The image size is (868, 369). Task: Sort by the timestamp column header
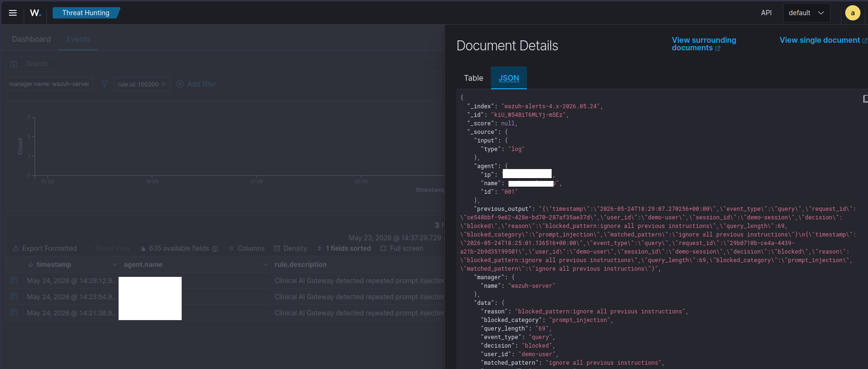[x=54, y=265]
